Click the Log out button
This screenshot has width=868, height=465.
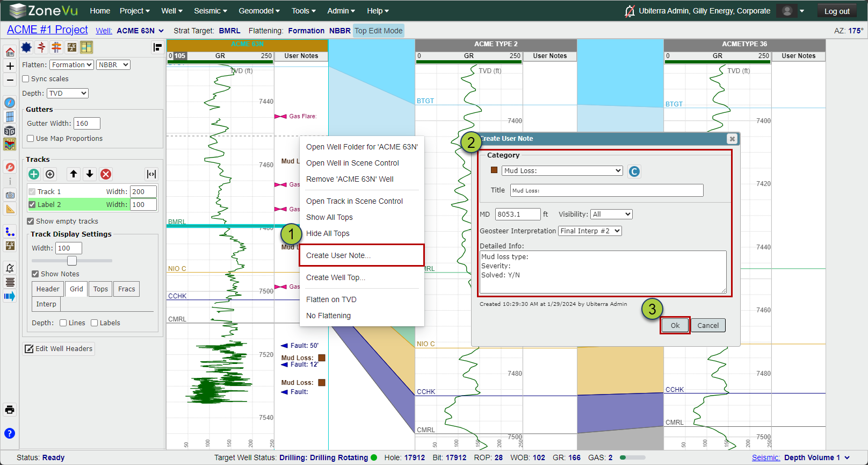click(837, 11)
